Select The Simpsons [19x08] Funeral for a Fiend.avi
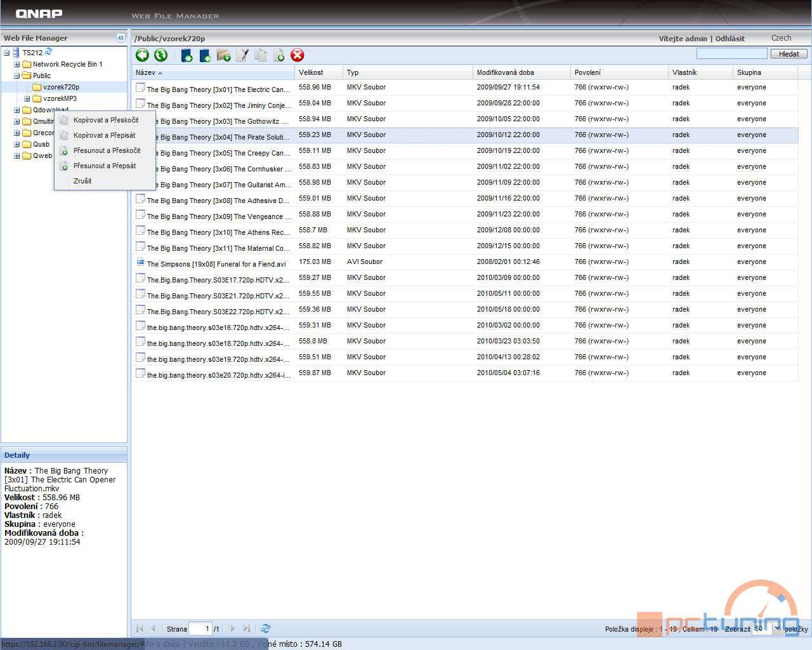Screen dimensions: 812x650 pyautogui.click(x=464, y=262)
